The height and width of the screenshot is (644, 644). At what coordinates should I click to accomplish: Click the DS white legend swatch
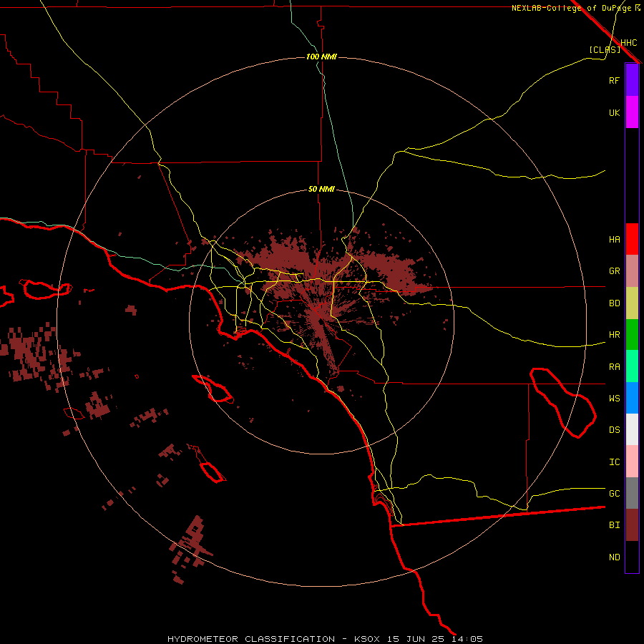click(632, 429)
